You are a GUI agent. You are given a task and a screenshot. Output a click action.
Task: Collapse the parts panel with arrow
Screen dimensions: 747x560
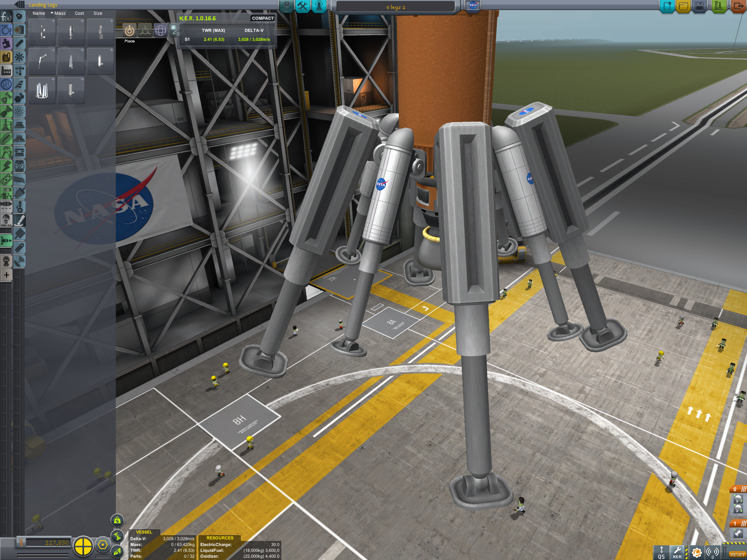19,4
